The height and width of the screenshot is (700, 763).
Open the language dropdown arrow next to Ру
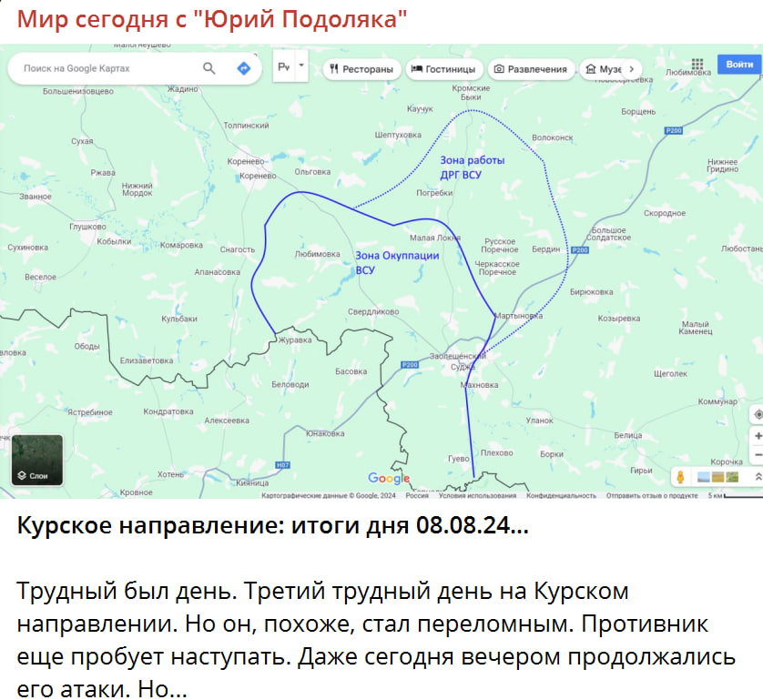pyautogui.click(x=301, y=66)
